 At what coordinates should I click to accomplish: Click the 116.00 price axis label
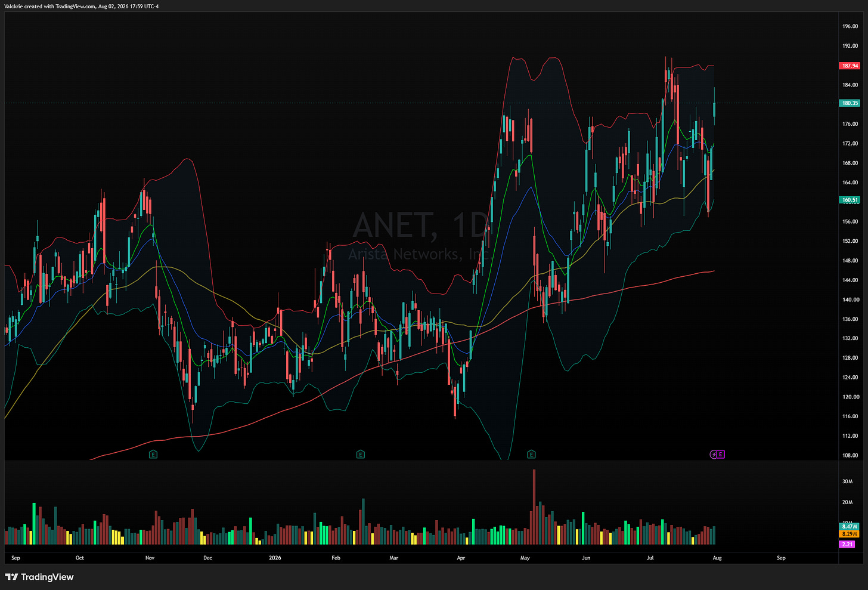(850, 416)
